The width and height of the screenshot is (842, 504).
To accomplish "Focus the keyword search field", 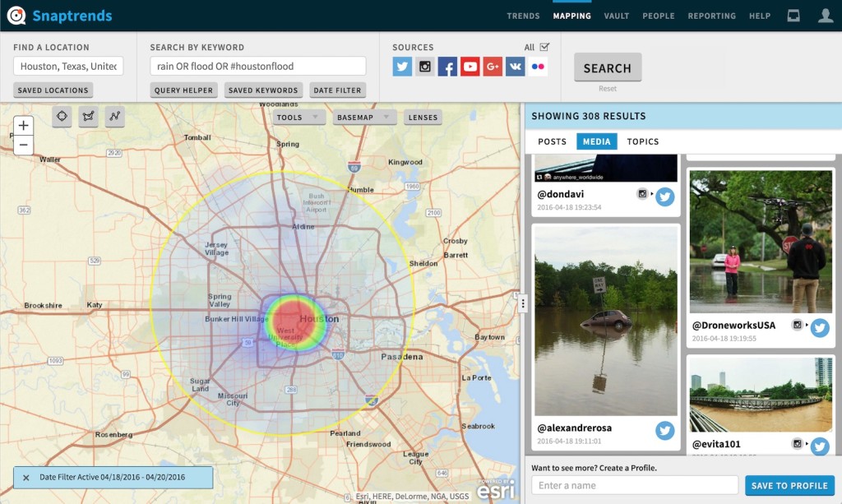I will (257, 66).
